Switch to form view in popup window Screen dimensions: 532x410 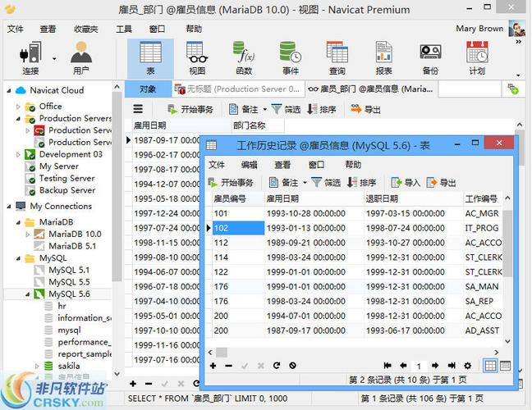click(x=505, y=366)
